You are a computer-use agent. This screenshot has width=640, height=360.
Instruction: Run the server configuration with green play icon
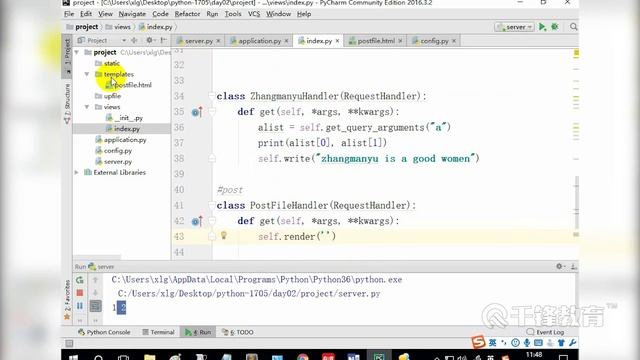point(542,27)
